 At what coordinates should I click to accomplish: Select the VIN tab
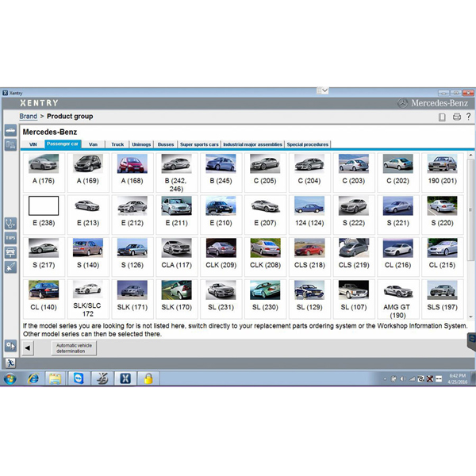33,144
